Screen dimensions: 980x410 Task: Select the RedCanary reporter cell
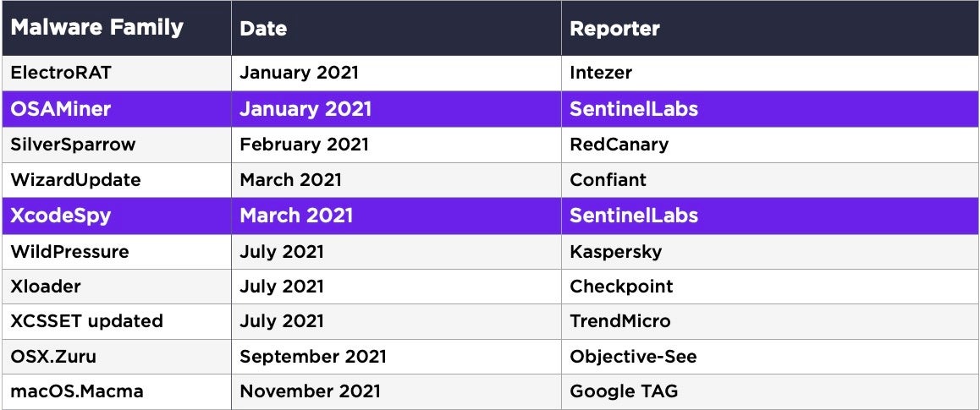coord(619,145)
